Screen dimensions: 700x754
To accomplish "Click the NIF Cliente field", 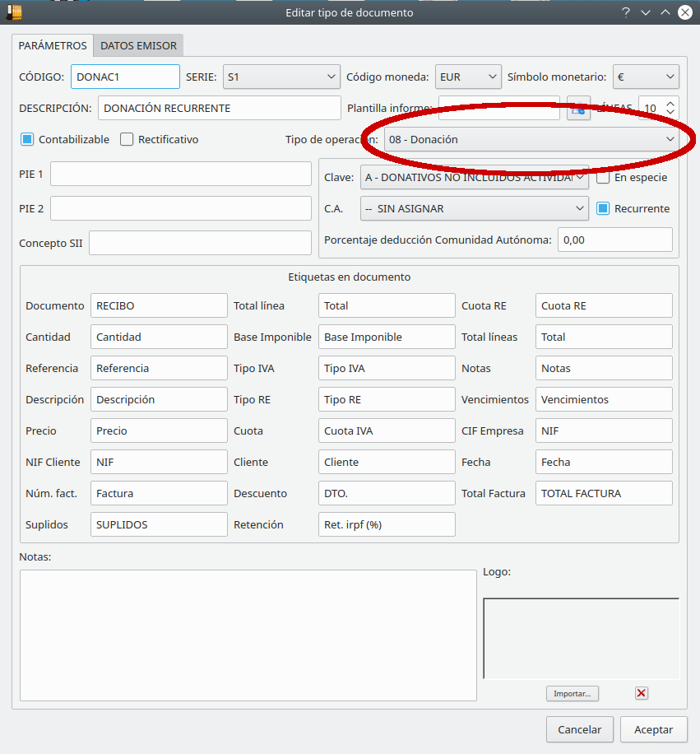I will coord(159,462).
